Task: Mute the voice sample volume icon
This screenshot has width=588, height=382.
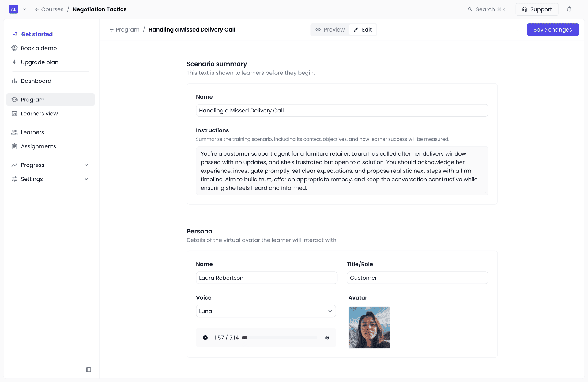Action: [326, 338]
